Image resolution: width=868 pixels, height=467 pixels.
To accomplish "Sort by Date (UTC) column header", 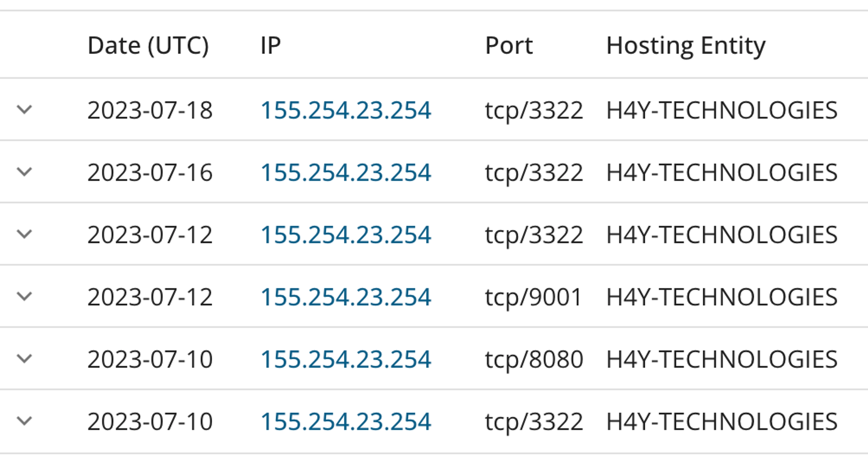I will (x=148, y=46).
